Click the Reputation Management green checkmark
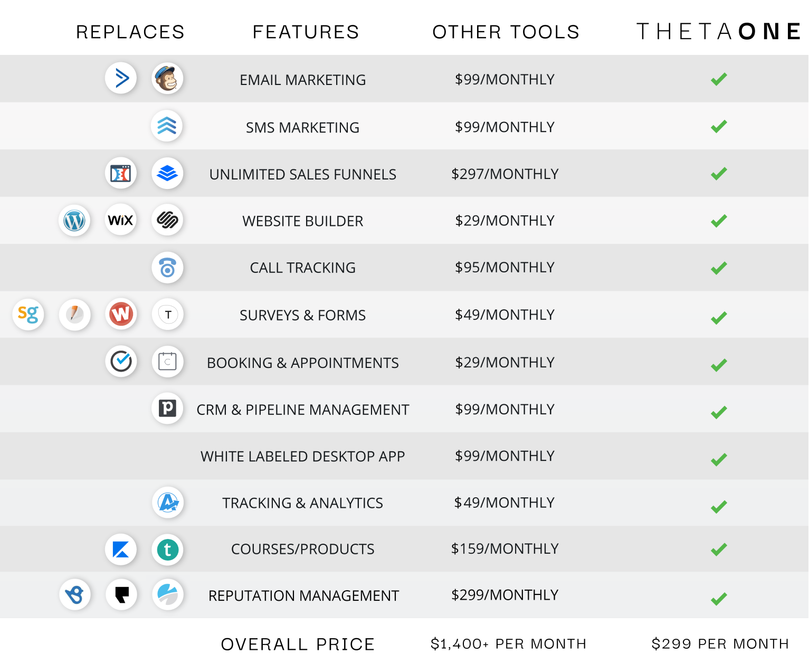Viewport: 809px width, 672px height. click(719, 599)
